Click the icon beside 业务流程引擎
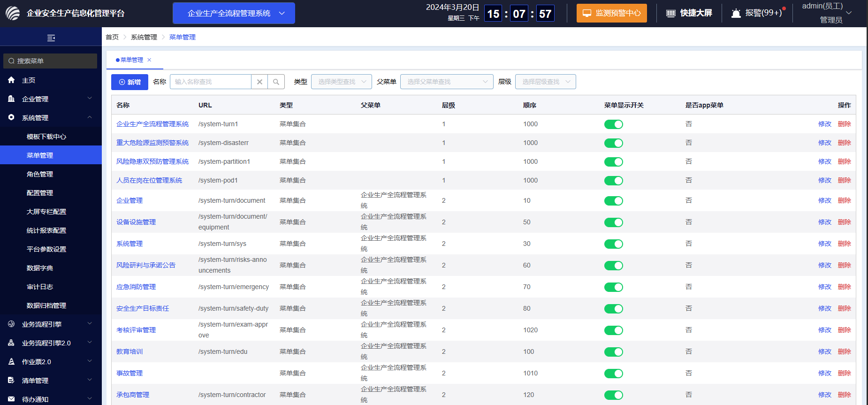This screenshot has width=868, height=405. coord(11,324)
